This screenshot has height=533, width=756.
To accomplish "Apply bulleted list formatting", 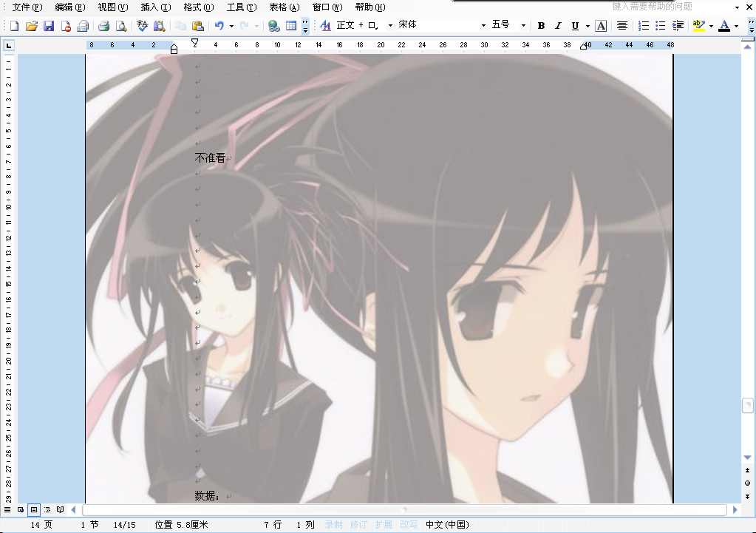I will click(x=661, y=26).
